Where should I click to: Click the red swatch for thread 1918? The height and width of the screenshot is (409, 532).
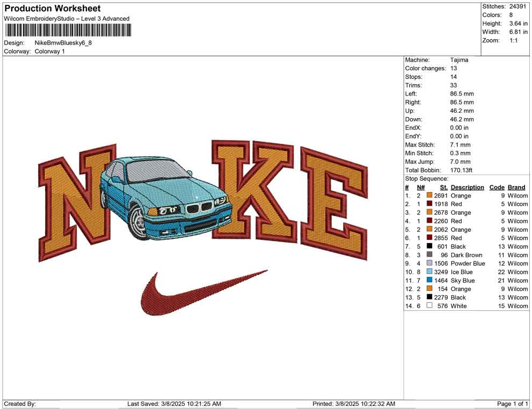point(429,204)
